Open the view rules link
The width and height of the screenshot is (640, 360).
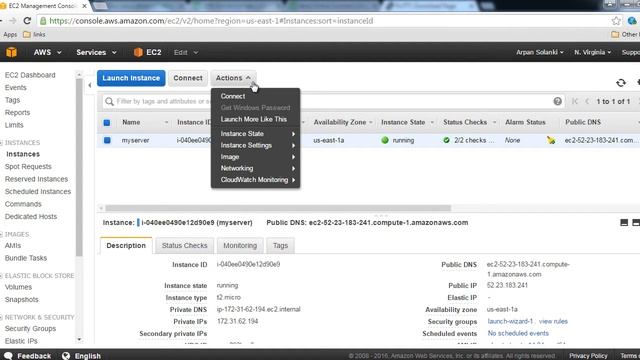pos(553,321)
